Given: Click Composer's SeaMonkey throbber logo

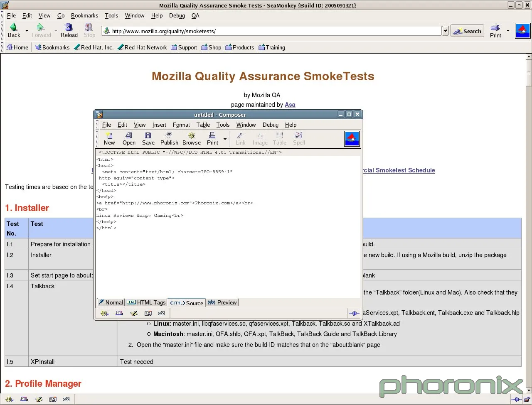Looking at the screenshot, I should [x=352, y=139].
